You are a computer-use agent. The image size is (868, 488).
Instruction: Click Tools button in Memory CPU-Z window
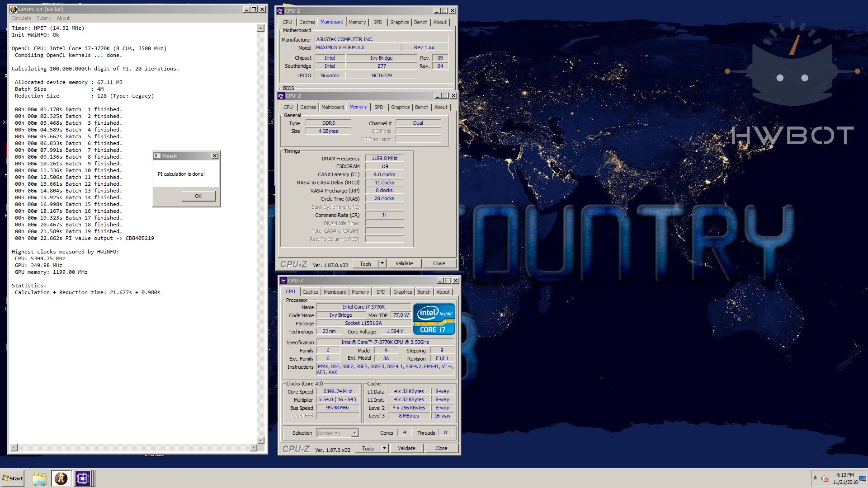point(365,264)
